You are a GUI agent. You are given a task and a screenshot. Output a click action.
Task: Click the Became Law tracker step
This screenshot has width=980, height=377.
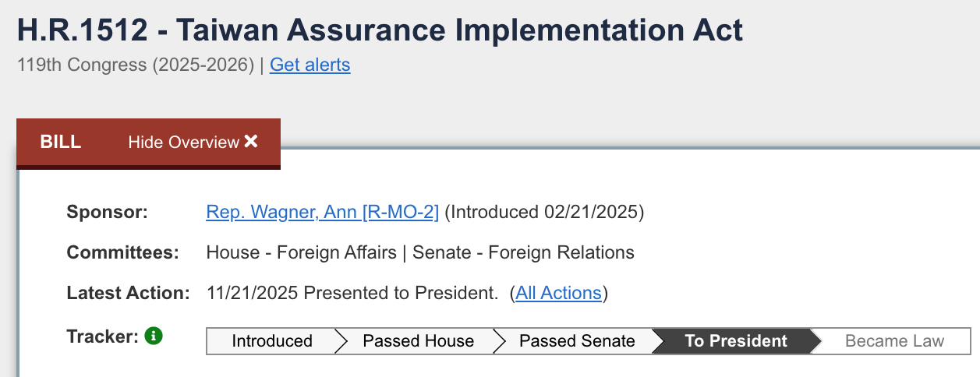894,341
